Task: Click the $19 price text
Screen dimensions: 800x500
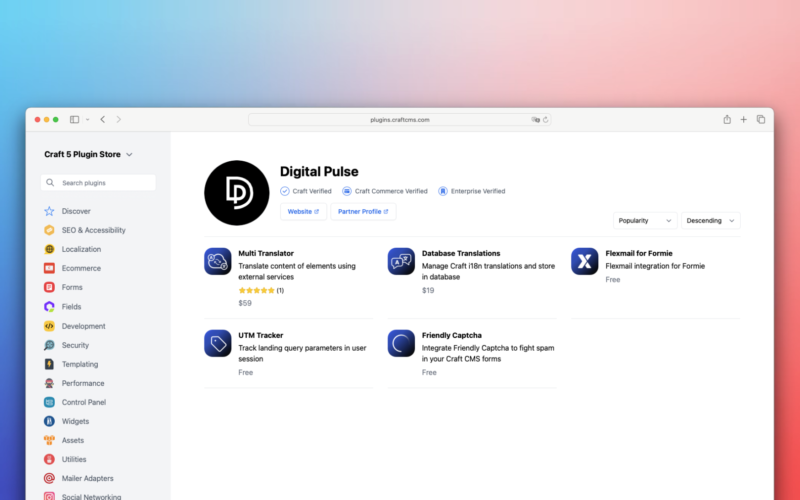Action: coord(428,290)
